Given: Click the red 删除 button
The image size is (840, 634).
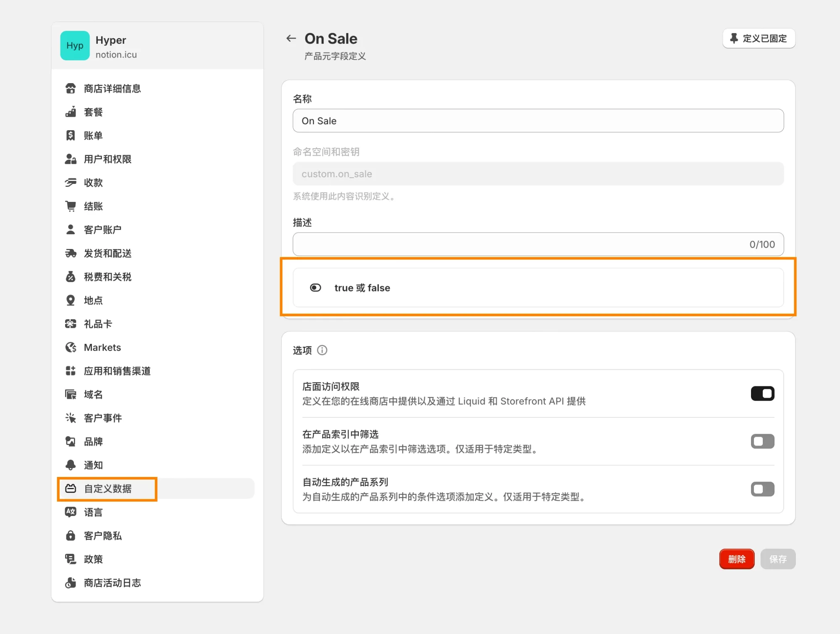Looking at the screenshot, I should [737, 559].
